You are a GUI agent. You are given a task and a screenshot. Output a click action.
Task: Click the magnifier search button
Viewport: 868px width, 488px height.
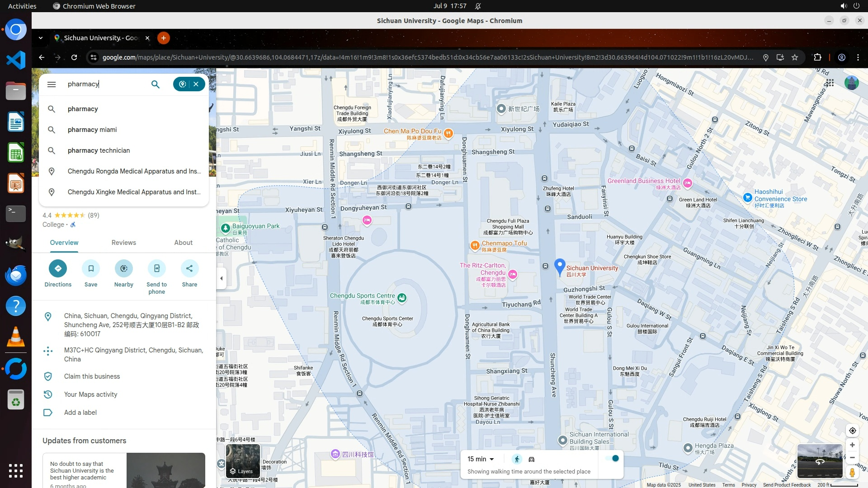[155, 84]
